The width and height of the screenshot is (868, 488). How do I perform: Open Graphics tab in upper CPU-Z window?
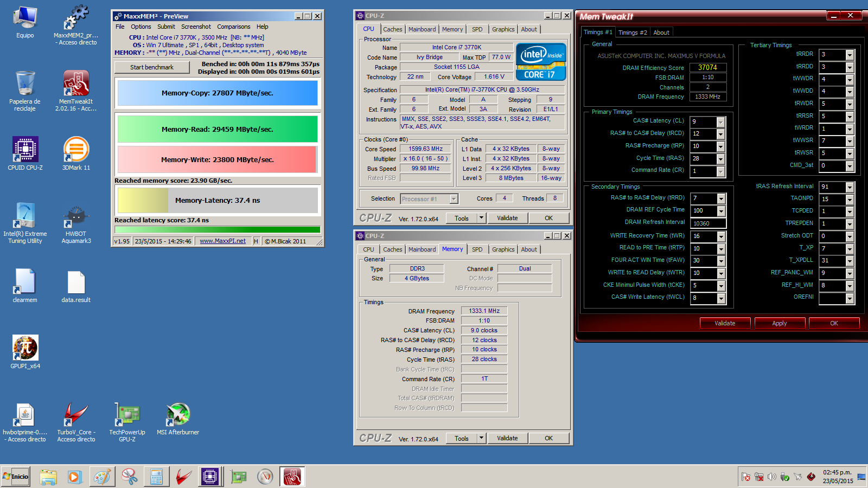point(503,29)
